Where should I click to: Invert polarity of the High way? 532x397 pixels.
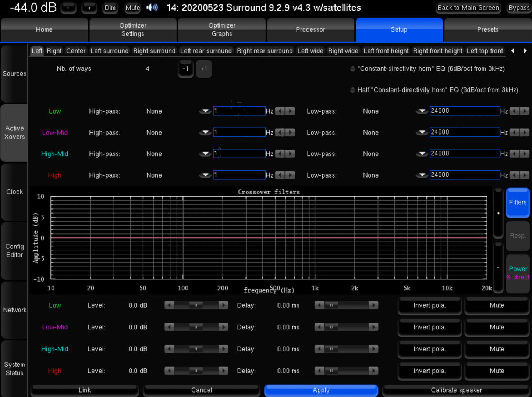point(430,371)
